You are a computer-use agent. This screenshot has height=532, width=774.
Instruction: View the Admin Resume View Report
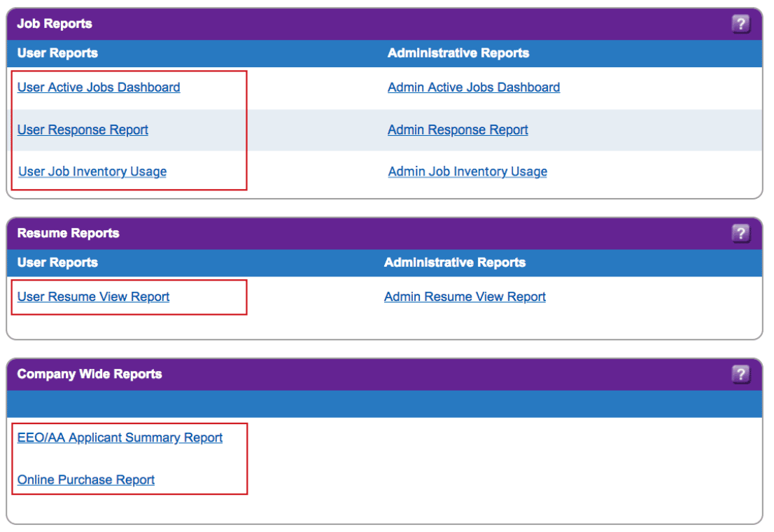(x=465, y=297)
